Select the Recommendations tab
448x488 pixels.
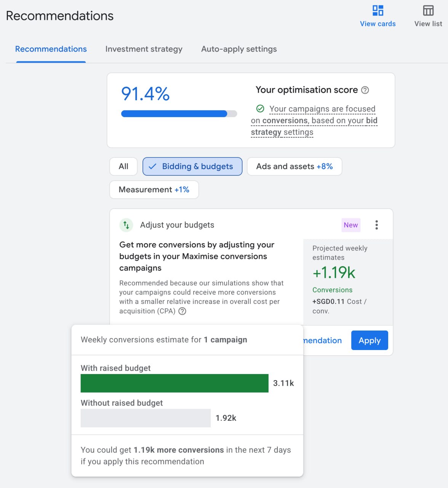click(51, 49)
